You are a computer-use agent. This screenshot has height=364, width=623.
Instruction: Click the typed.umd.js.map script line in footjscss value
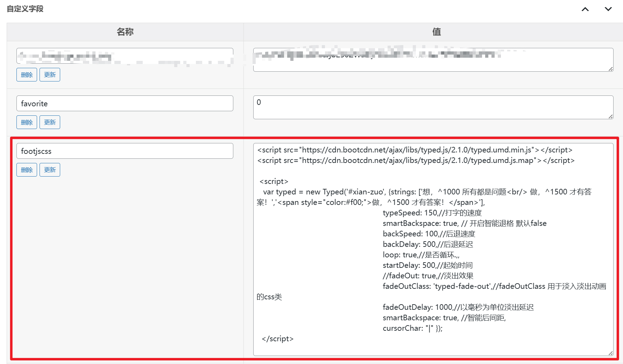tap(416, 160)
